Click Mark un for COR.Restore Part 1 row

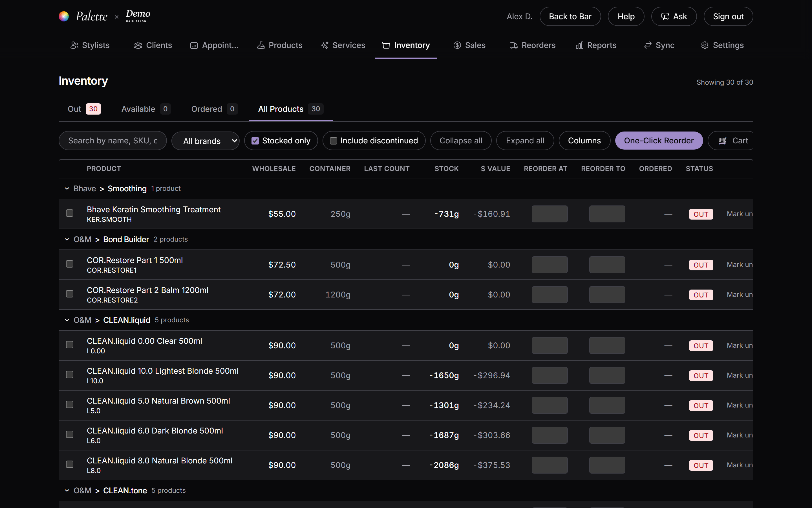740,265
